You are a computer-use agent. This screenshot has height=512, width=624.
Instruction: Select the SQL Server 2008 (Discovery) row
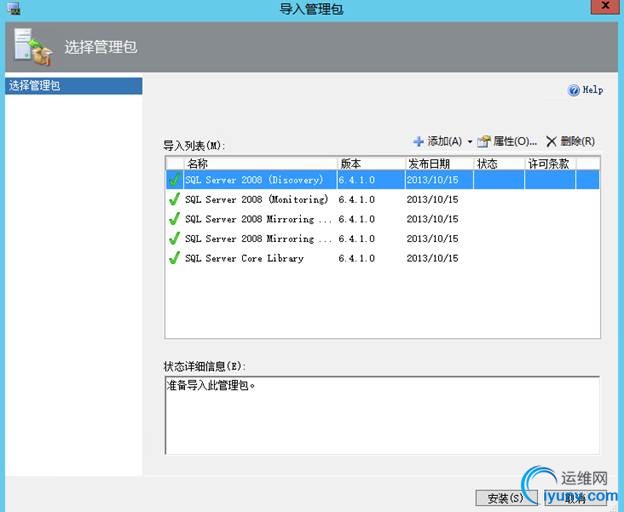click(x=382, y=180)
